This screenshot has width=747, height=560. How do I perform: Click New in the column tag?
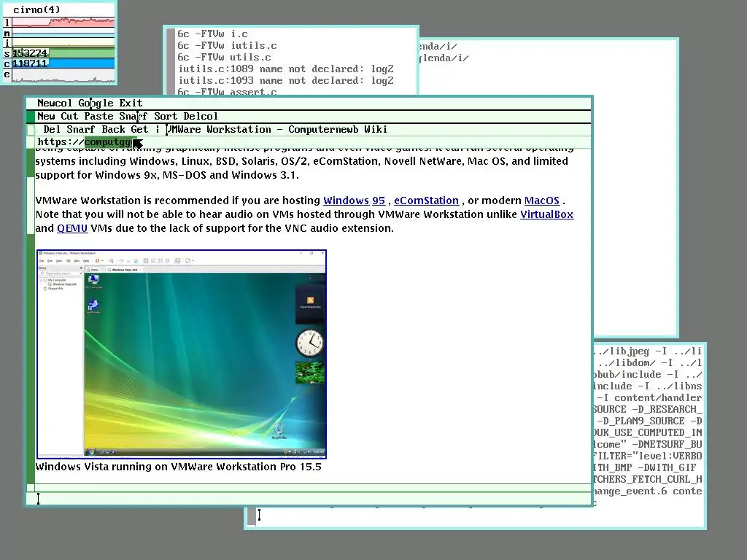coord(46,116)
